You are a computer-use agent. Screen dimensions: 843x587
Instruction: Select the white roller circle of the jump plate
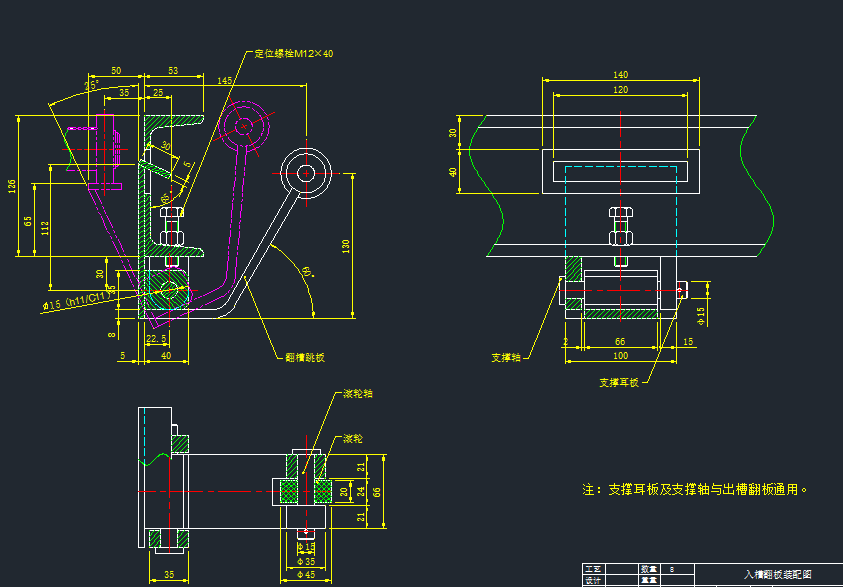click(305, 173)
